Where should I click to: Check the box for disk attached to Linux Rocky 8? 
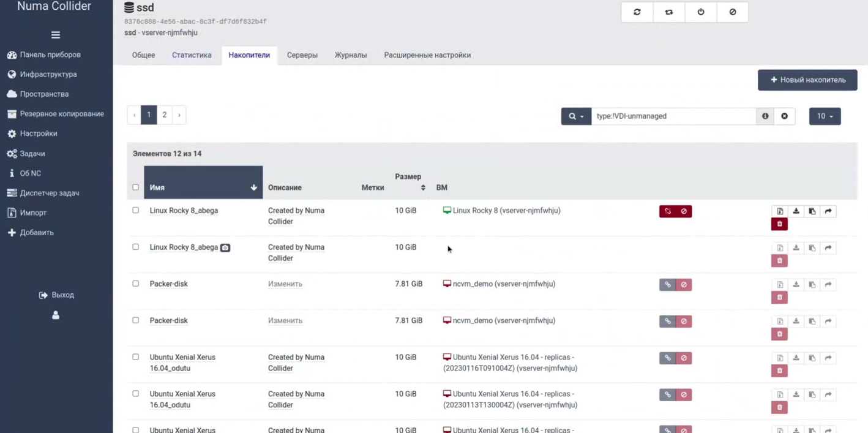(x=136, y=210)
